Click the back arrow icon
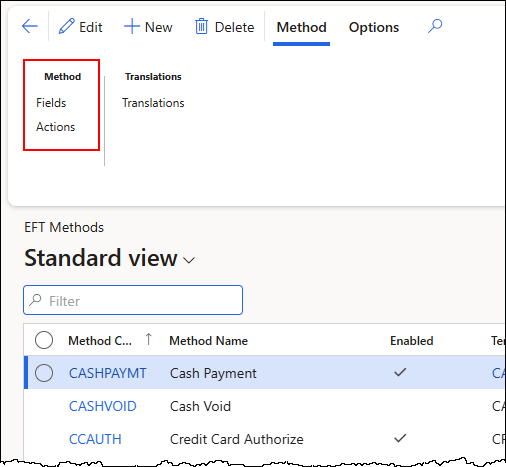The image size is (506, 467). [30, 26]
